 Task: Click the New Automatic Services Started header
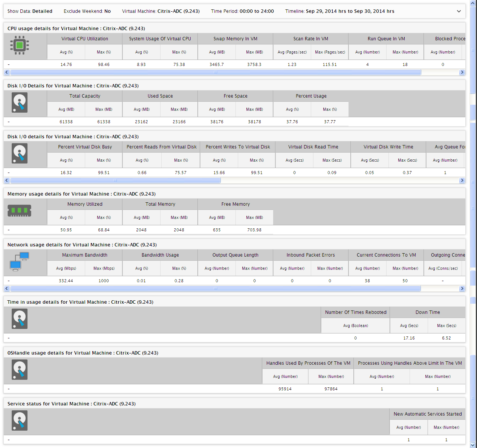pos(428,414)
